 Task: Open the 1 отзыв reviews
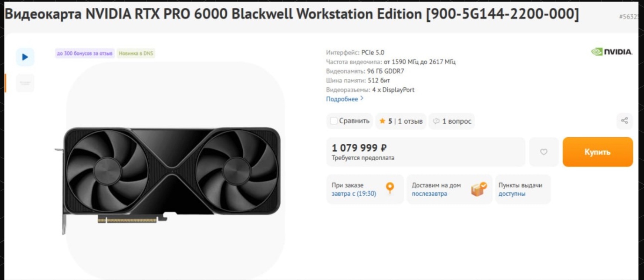tap(410, 121)
